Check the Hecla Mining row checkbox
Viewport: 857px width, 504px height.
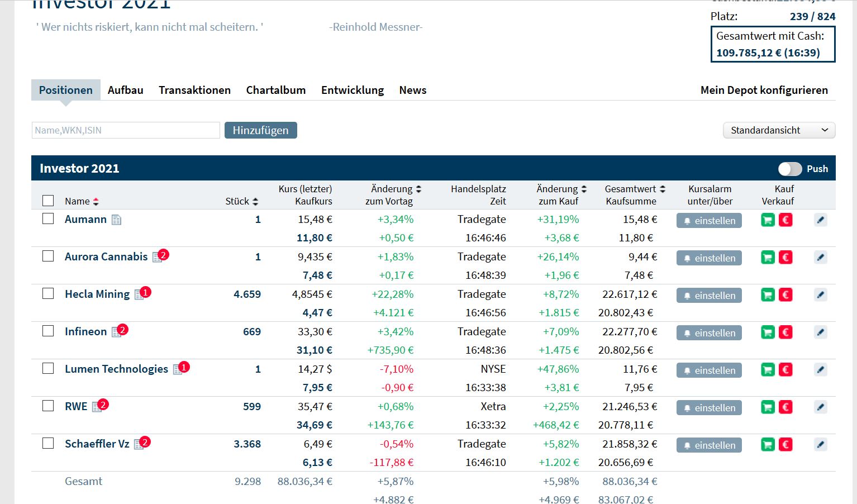coord(49,294)
